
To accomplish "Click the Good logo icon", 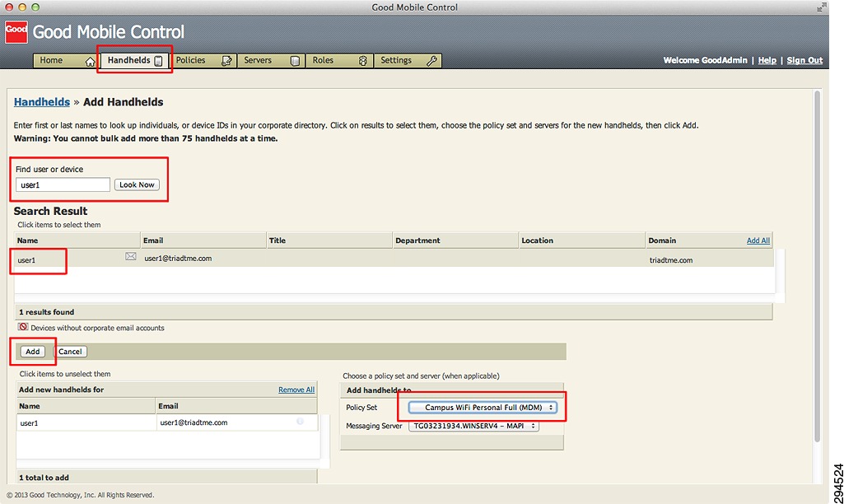I will (16, 32).
